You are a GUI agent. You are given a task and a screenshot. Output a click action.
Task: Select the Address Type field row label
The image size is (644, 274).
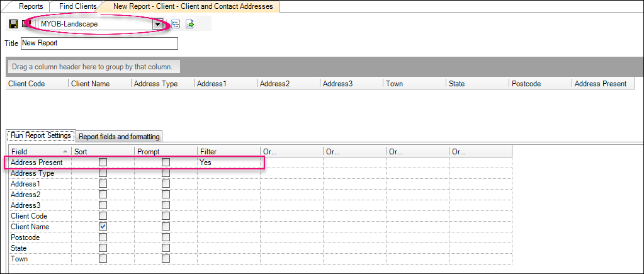33,173
